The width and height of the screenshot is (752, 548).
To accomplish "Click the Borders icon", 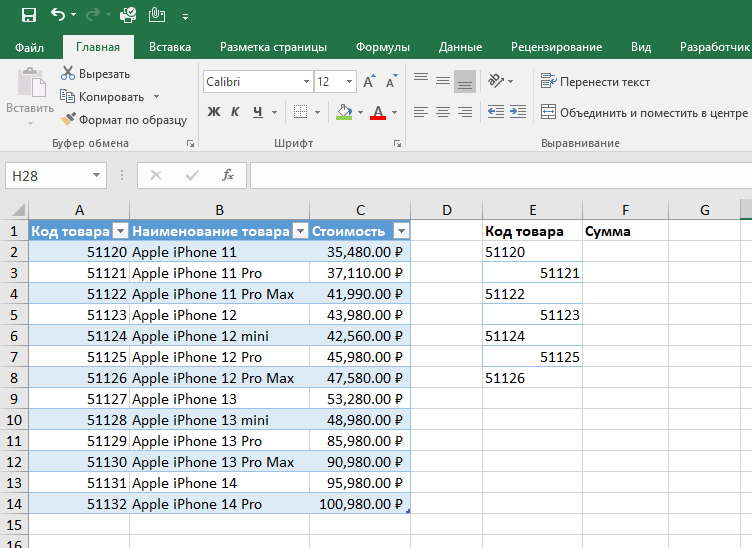I will [300, 112].
